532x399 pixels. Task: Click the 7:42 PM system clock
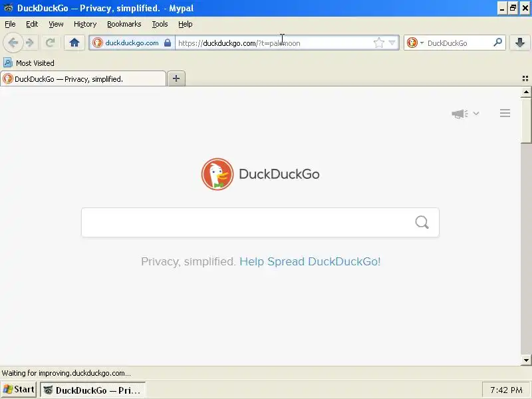click(x=506, y=390)
